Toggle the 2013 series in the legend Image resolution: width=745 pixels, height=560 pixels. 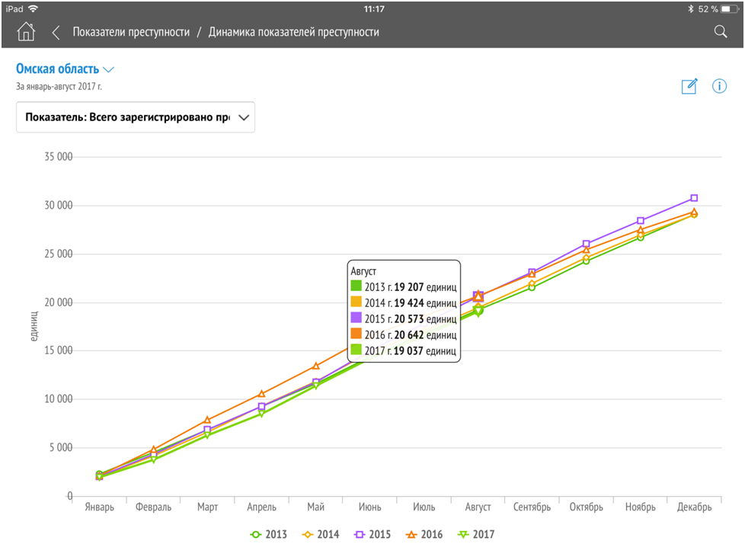pyautogui.click(x=269, y=535)
